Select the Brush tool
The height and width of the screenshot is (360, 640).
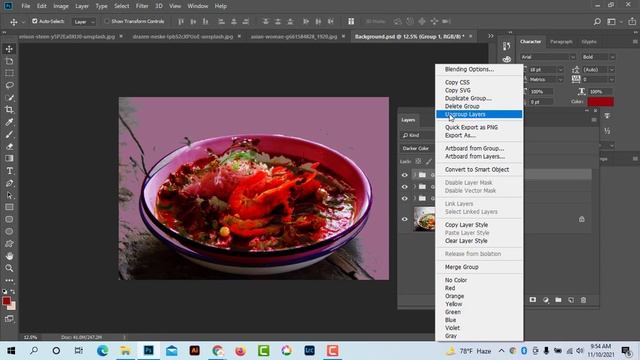(x=9, y=134)
